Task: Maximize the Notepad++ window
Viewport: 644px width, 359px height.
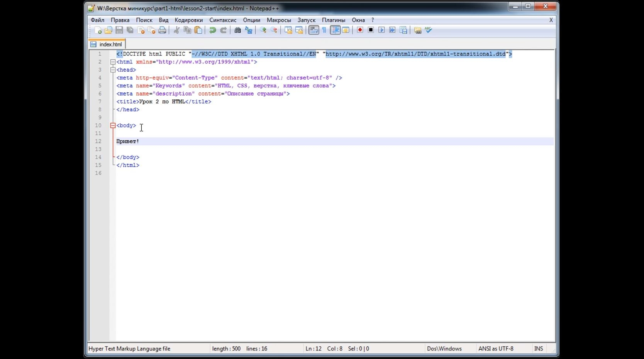Action: [528, 7]
